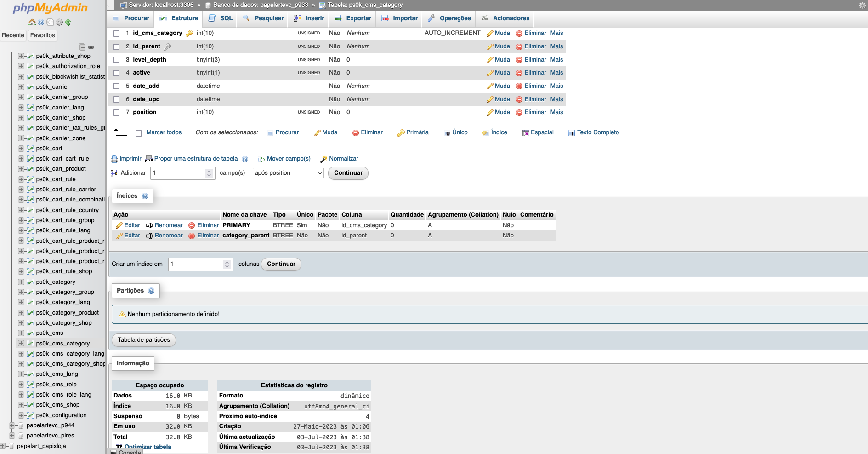Click Muda pencil for date_add row
The height and width of the screenshot is (454, 868).
(490, 86)
